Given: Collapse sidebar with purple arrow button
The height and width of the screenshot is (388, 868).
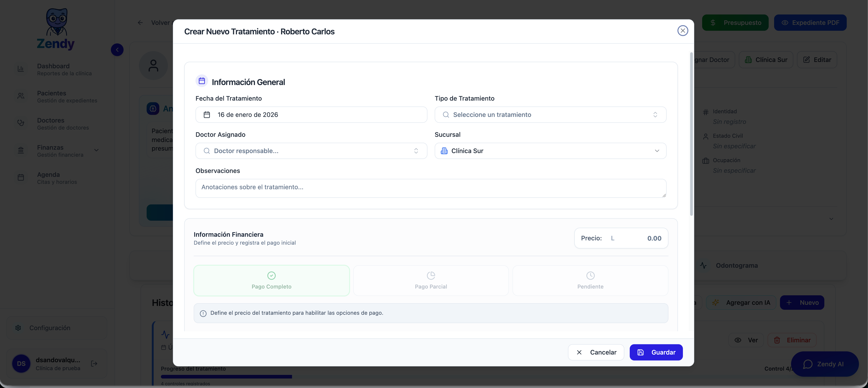Looking at the screenshot, I should tap(117, 50).
